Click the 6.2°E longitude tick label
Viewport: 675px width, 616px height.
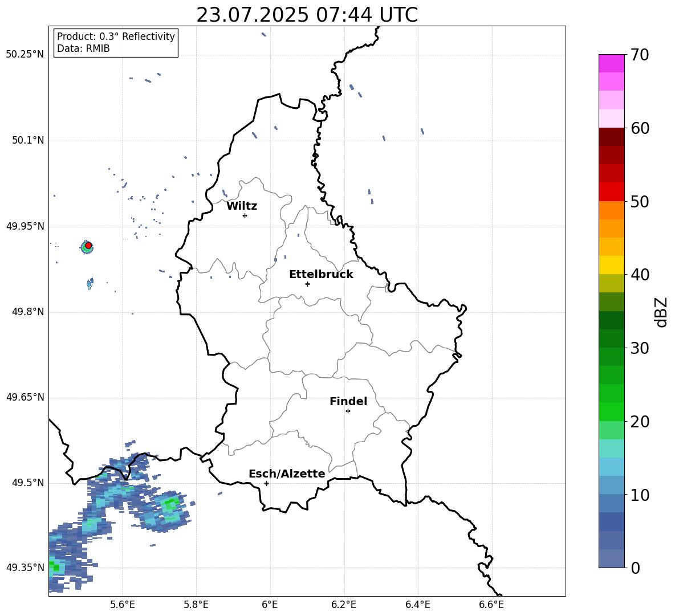pos(344,605)
